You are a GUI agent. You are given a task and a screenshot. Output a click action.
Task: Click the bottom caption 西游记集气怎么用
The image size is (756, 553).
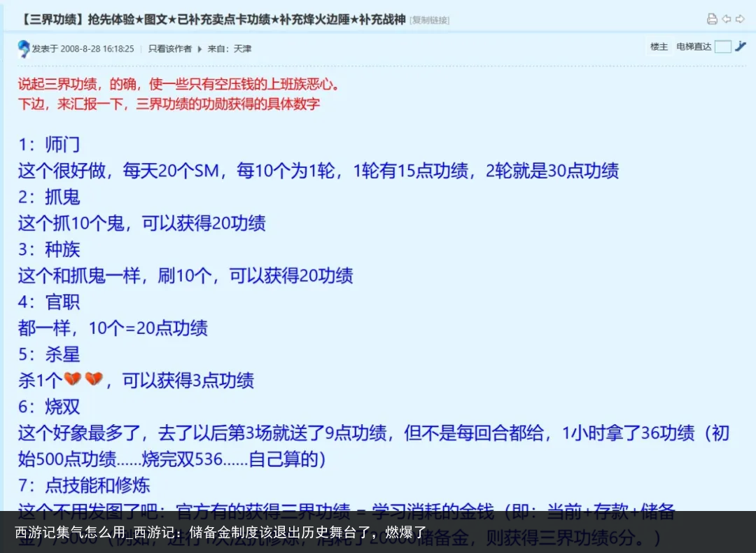pos(220,532)
